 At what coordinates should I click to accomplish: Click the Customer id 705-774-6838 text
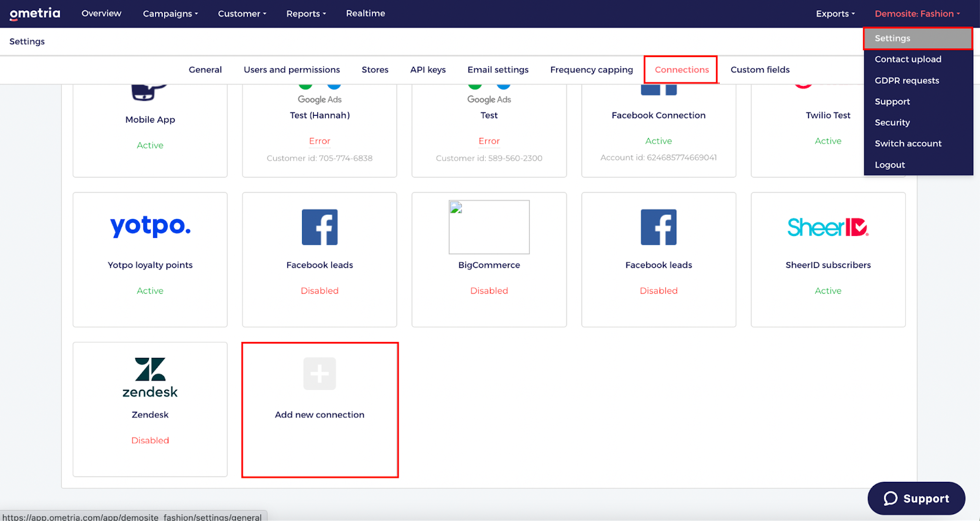tap(320, 158)
